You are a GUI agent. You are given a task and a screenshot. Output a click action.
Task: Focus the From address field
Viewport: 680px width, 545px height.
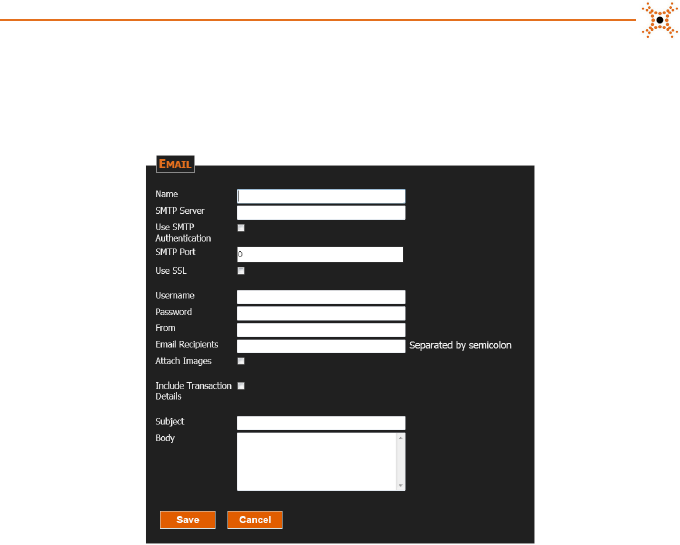coord(321,330)
